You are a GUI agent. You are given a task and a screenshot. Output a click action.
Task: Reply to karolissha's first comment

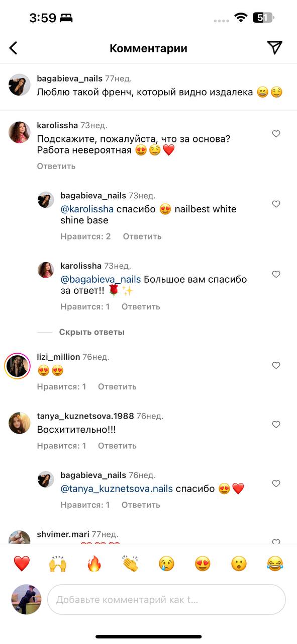56,166
